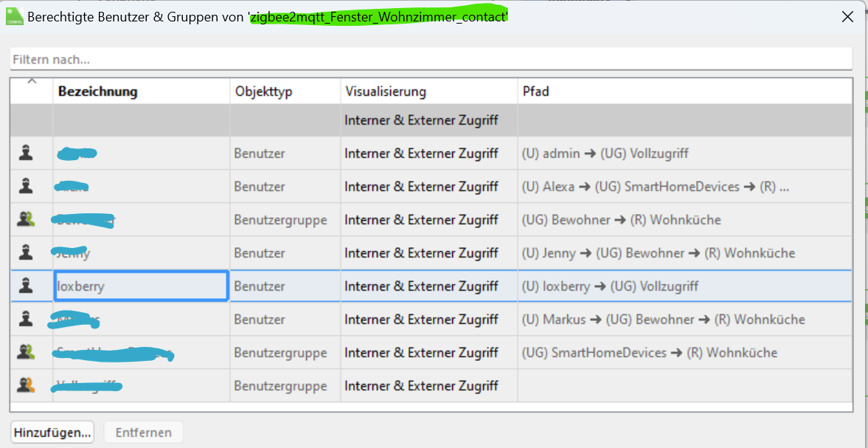Click the green app icon in title bar
The height and width of the screenshot is (448, 868).
[14, 16]
